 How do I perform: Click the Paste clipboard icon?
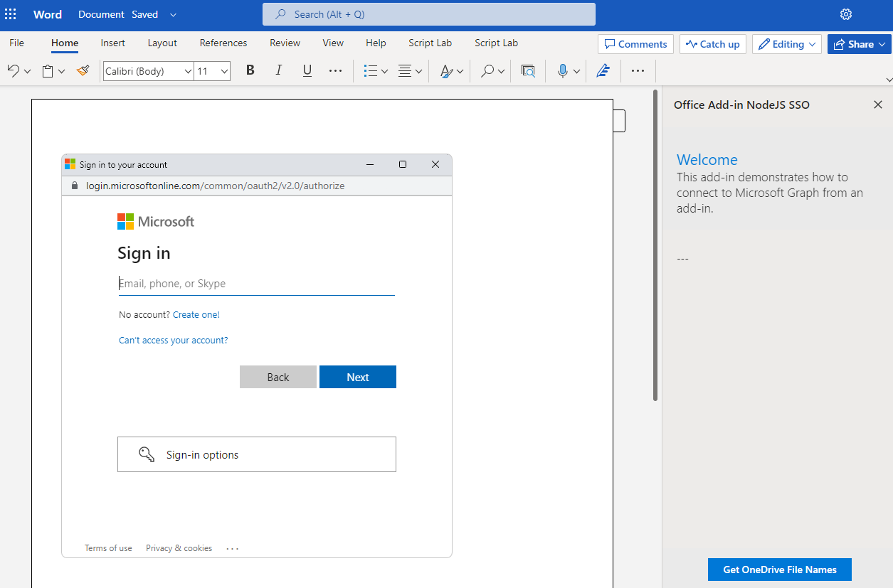47,70
